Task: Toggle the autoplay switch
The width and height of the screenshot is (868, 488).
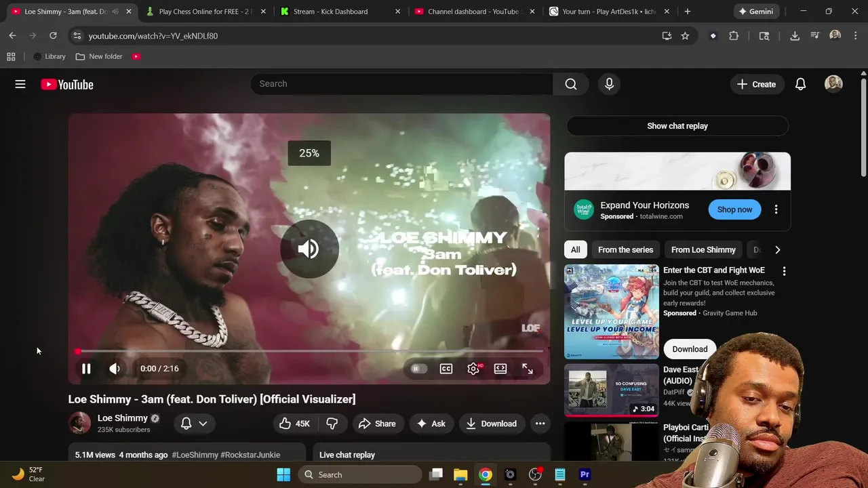Action: pos(418,369)
